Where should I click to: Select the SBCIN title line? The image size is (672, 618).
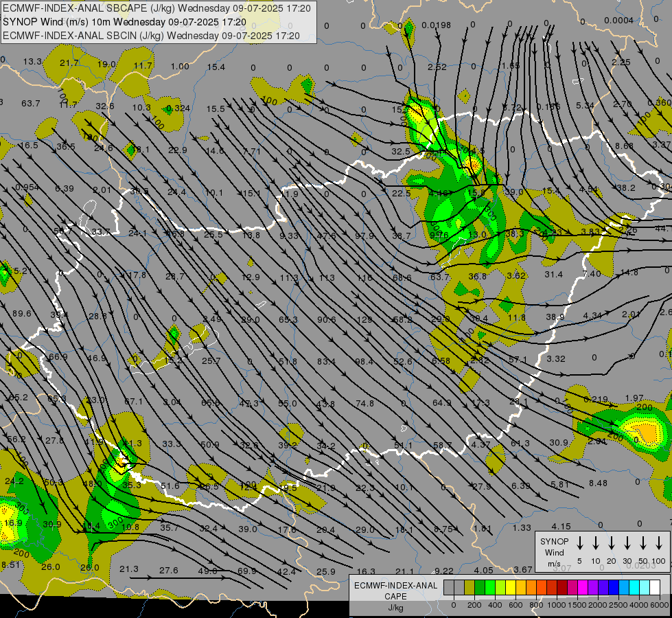click(151, 36)
